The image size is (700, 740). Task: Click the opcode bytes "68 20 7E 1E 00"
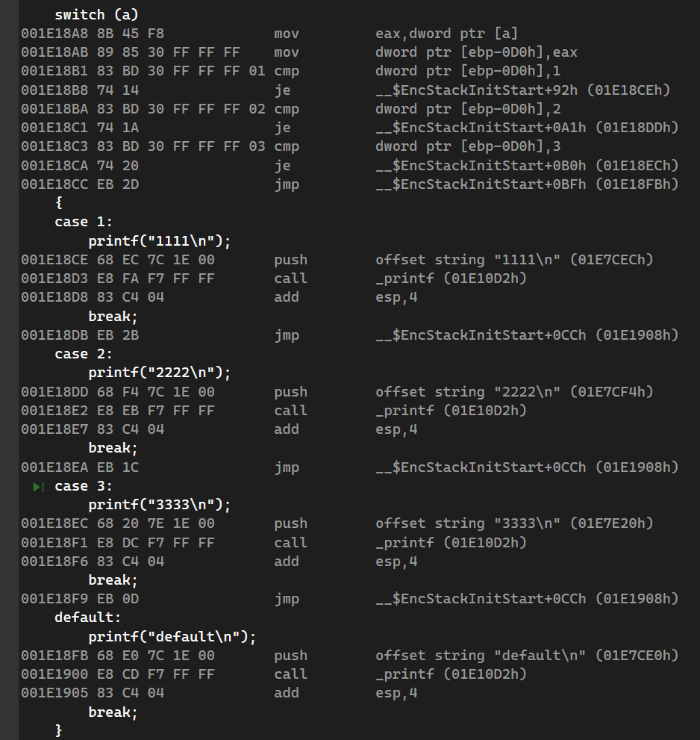pos(155,523)
